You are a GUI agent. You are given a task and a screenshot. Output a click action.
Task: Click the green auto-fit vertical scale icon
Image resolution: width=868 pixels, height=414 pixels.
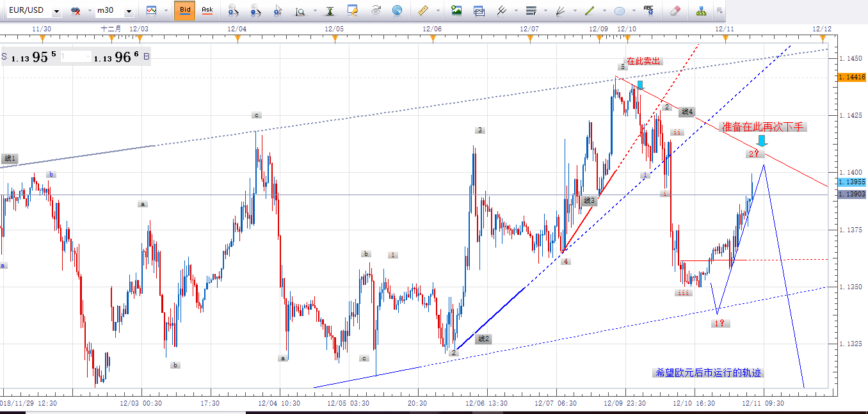click(x=330, y=10)
